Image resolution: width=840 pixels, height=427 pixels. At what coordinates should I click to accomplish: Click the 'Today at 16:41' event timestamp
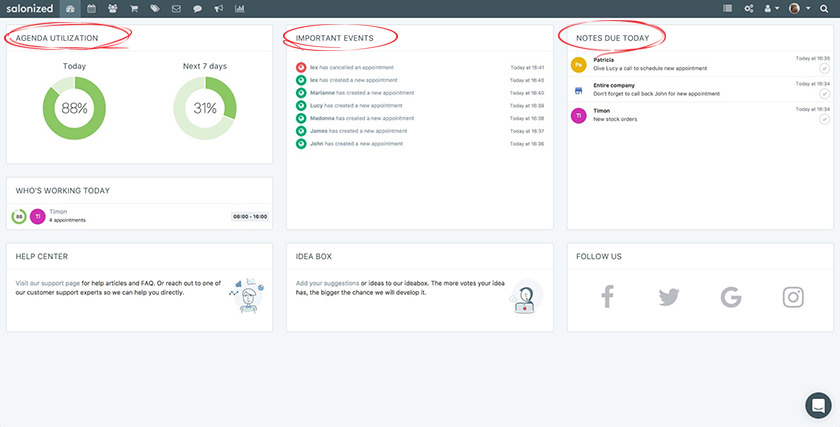[527, 68]
